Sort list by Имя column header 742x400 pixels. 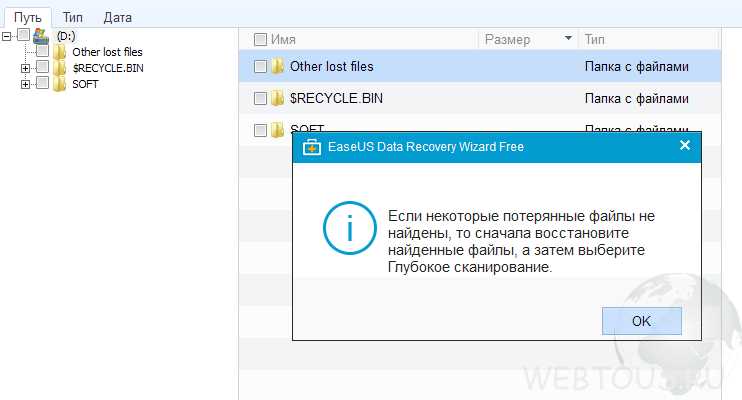pyautogui.click(x=283, y=39)
